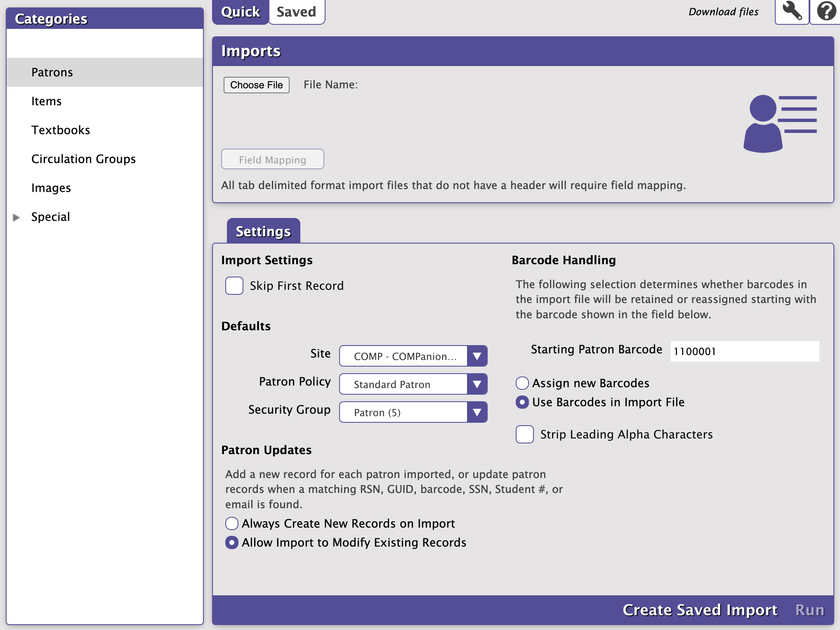Check Strip Leading Alpha Characters
The image size is (840, 630).
click(525, 434)
